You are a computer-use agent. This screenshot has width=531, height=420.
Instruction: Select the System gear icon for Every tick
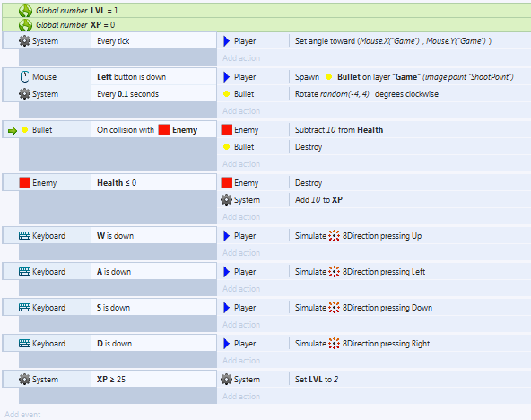[24, 41]
